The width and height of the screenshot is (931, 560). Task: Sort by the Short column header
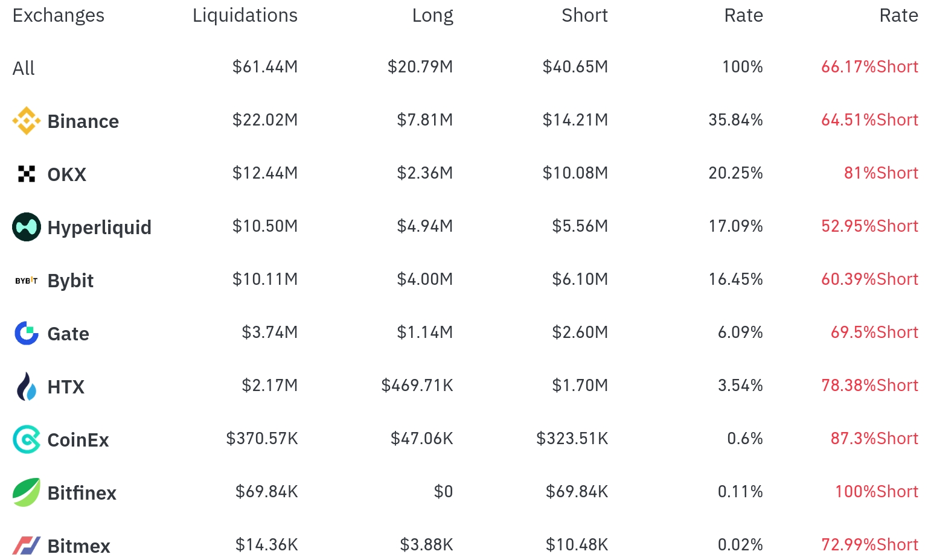584,16
